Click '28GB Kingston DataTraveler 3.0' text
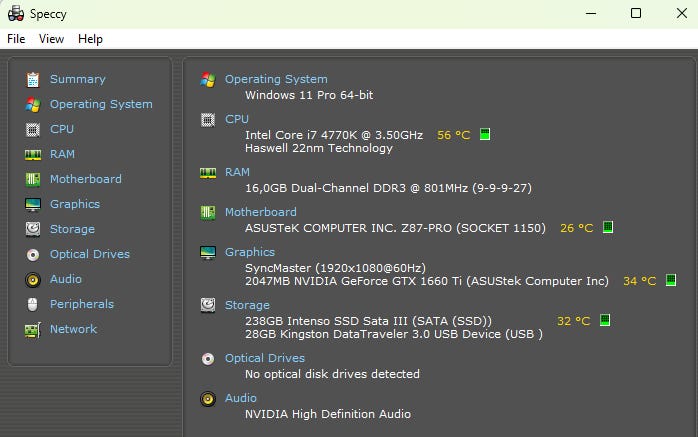Screen dimensions: 698x437 (338, 334)
